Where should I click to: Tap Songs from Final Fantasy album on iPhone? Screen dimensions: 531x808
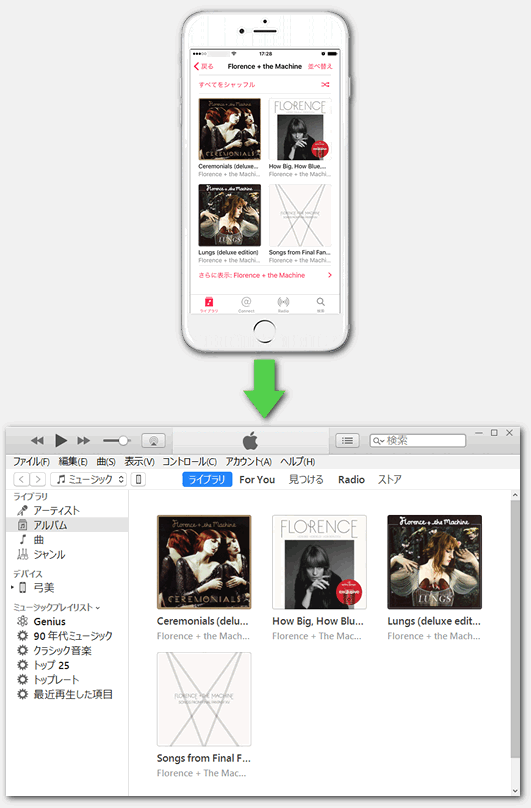coord(300,215)
